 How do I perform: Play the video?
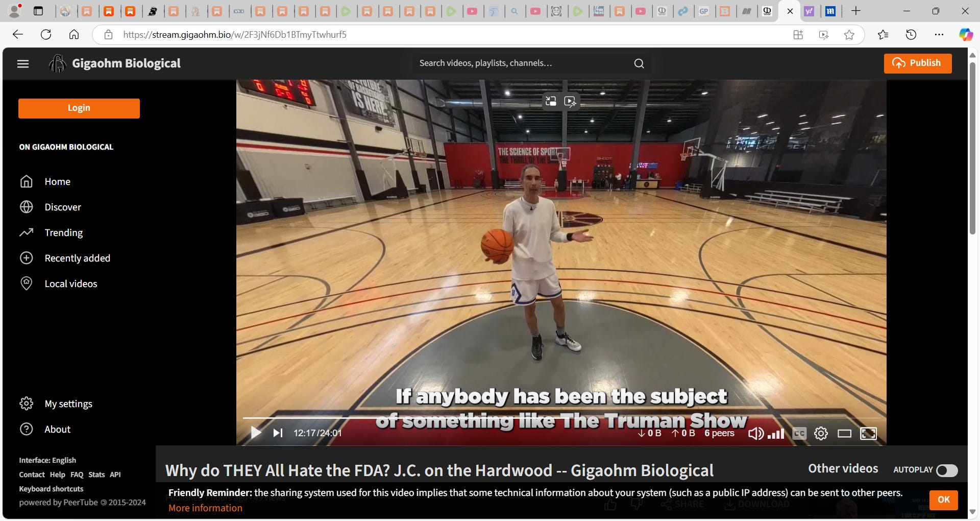point(256,433)
